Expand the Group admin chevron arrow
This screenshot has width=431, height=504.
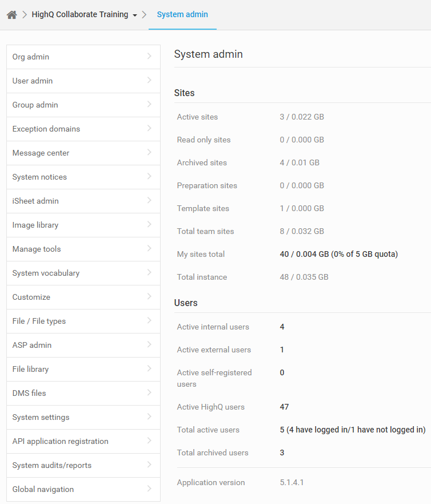(x=149, y=104)
